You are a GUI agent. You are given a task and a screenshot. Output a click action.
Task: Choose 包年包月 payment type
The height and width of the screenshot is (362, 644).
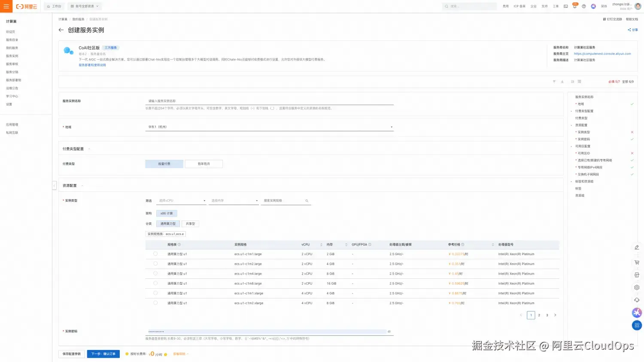pyautogui.click(x=204, y=164)
